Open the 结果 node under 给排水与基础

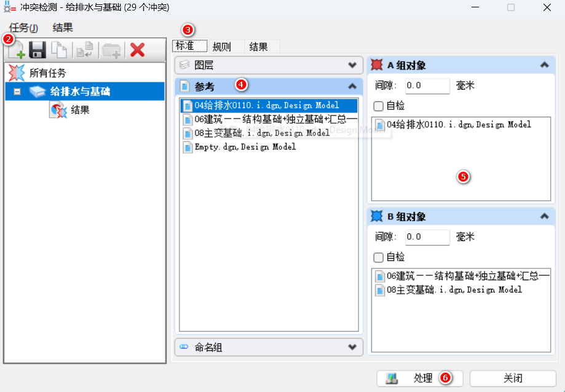coord(80,110)
